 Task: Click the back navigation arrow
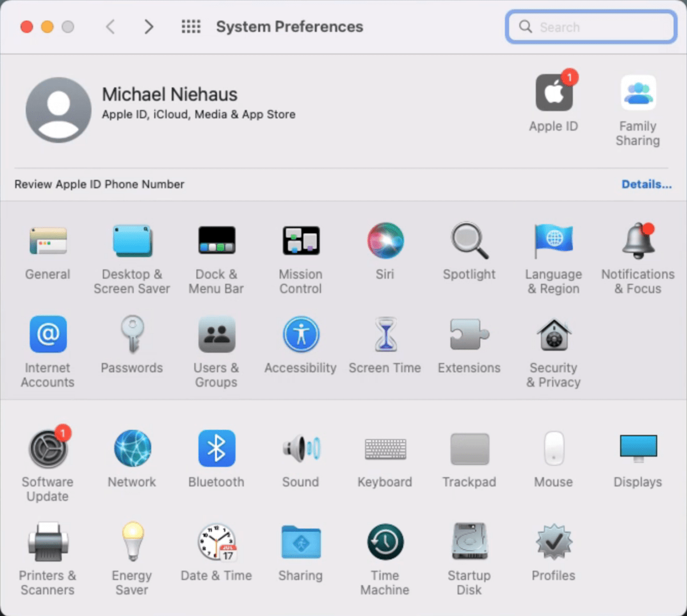pos(111,27)
